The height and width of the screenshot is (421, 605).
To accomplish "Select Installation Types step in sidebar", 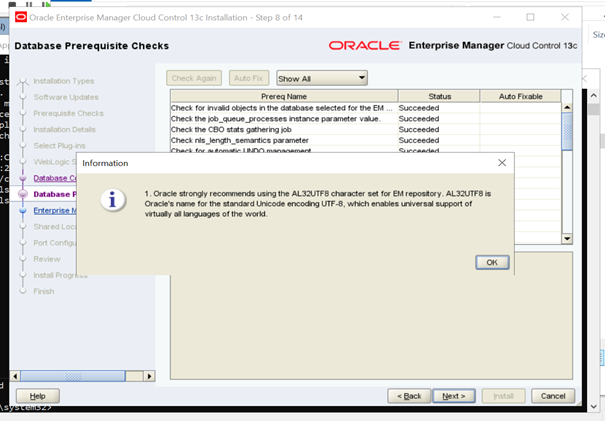I will [64, 81].
